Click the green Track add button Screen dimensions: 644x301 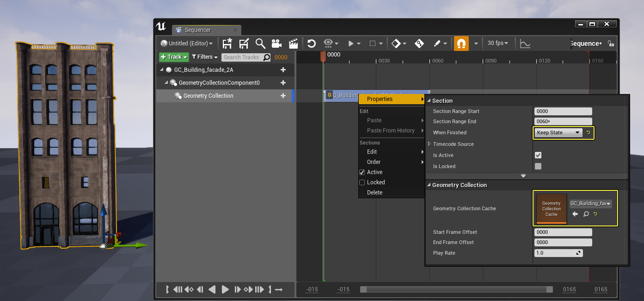tap(174, 57)
